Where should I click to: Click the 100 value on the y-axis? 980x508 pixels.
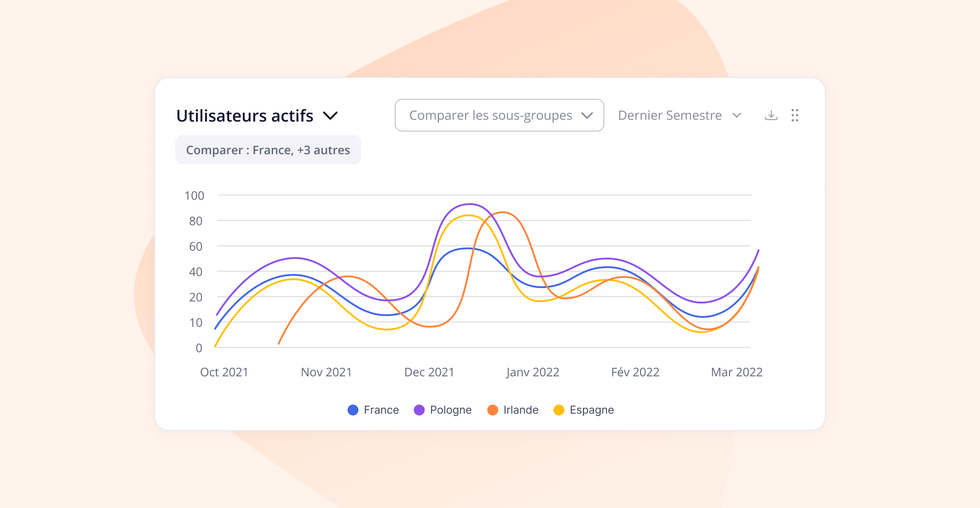pyautogui.click(x=194, y=195)
